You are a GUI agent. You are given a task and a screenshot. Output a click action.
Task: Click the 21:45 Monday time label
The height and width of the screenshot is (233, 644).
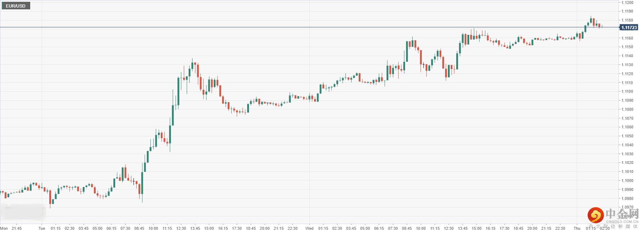click(17, 228)
